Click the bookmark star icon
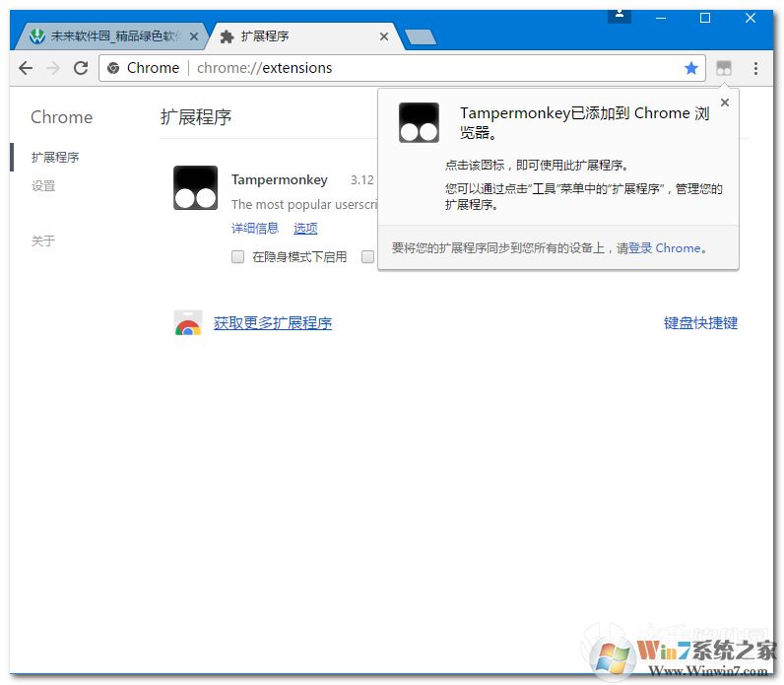The height and width of the screenshot is (685, 784). point(691,68)
